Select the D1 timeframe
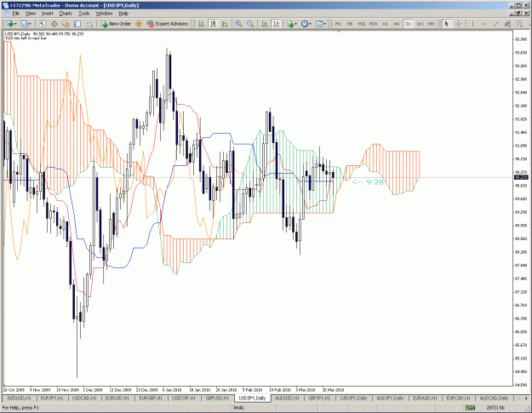532x413 pixels. [409, 24]
